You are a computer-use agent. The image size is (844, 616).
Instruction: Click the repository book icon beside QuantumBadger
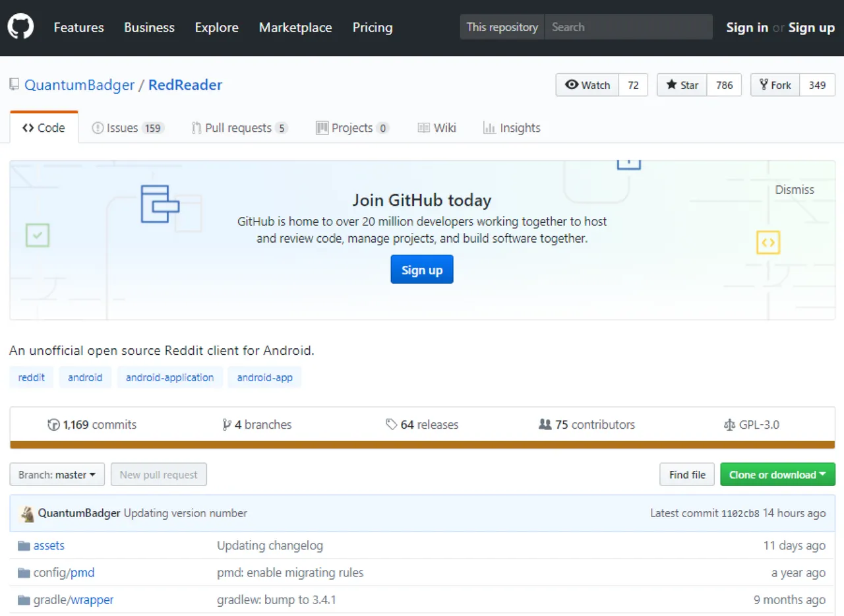(x=15, y=84)
